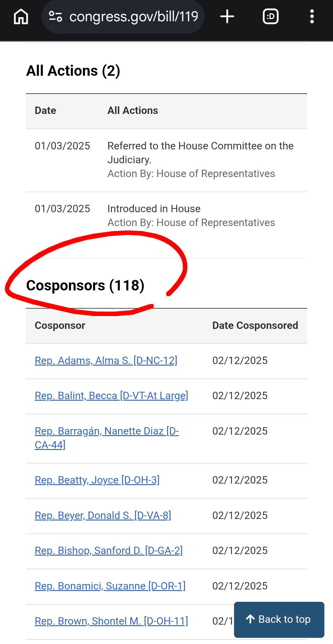Click the Back to top button

(279, 620)
